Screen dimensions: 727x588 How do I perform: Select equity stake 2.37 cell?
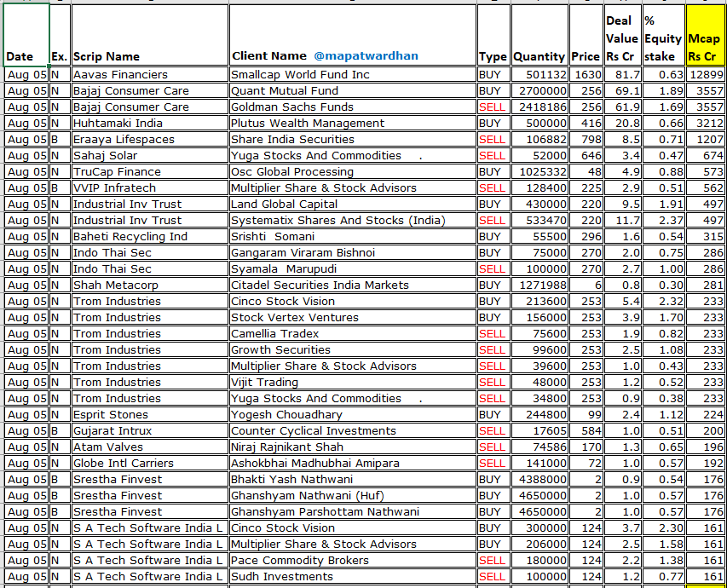point(663,221)
